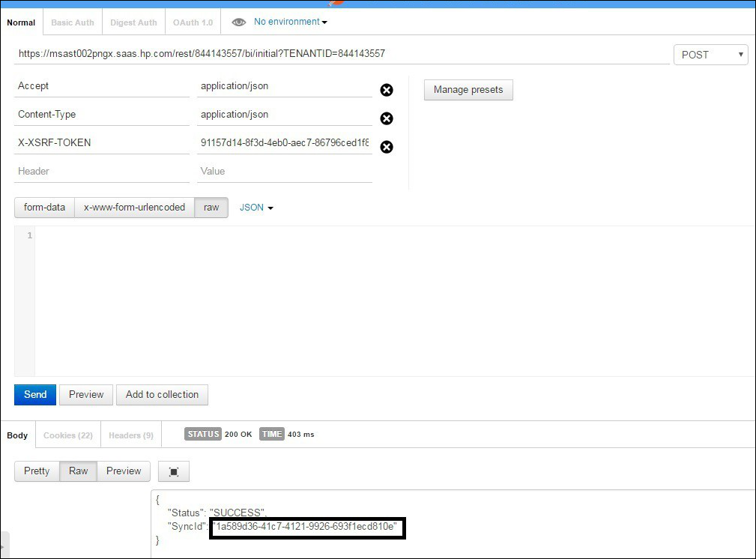
Task: Click the copy response icon button
Action: (x=174, y=471)
